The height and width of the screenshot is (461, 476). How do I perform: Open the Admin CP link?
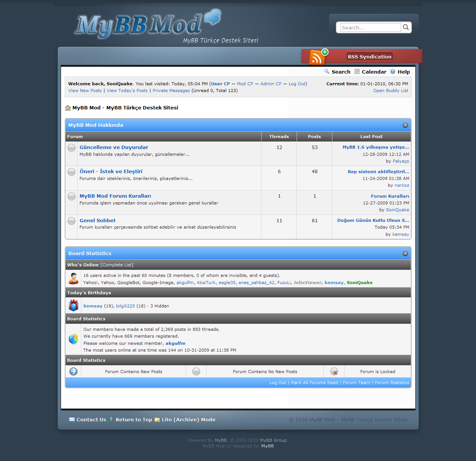coord(271,84)
